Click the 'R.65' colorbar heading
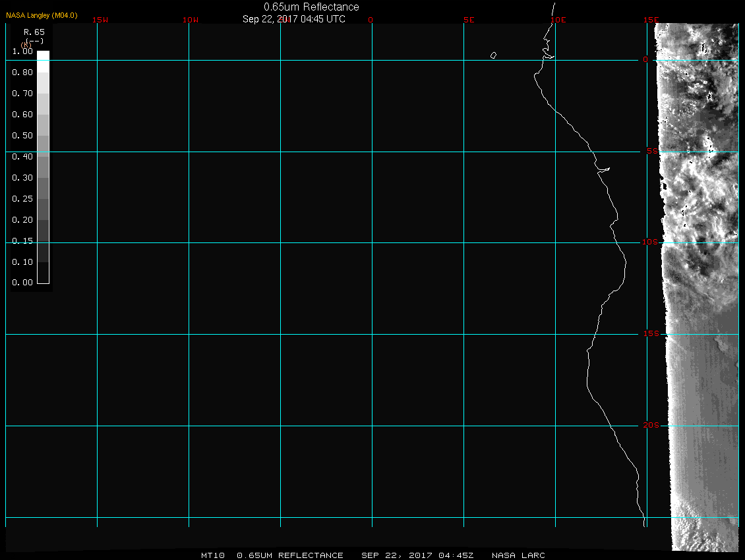Screen dimensions: 745x560 point(34,32)
